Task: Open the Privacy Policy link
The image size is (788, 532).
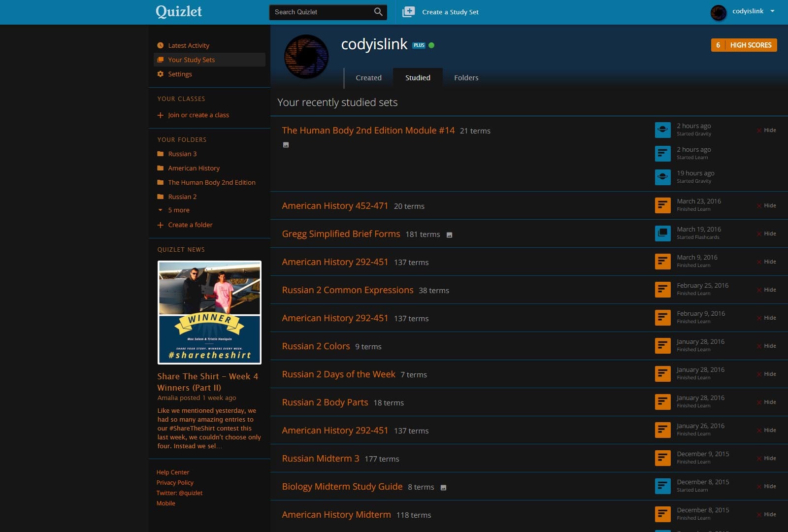Action: pyautogui.click(x=175, y=483)
